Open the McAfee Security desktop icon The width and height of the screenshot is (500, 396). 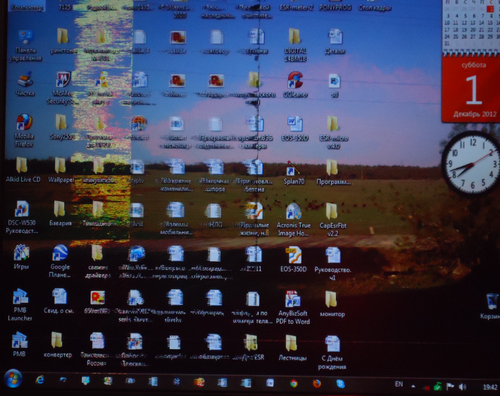tap(62, 88)
